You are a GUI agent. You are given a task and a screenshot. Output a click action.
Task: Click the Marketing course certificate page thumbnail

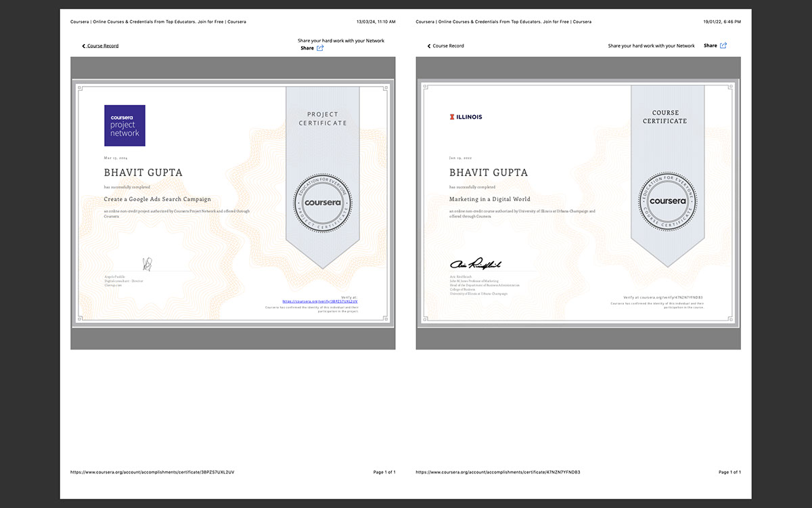(579, 203)
